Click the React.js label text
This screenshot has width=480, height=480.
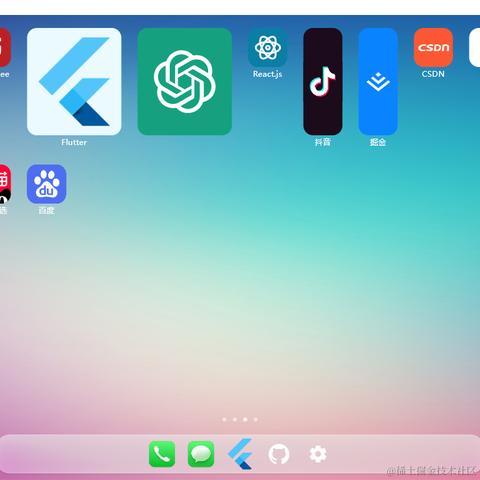[267, 74]
